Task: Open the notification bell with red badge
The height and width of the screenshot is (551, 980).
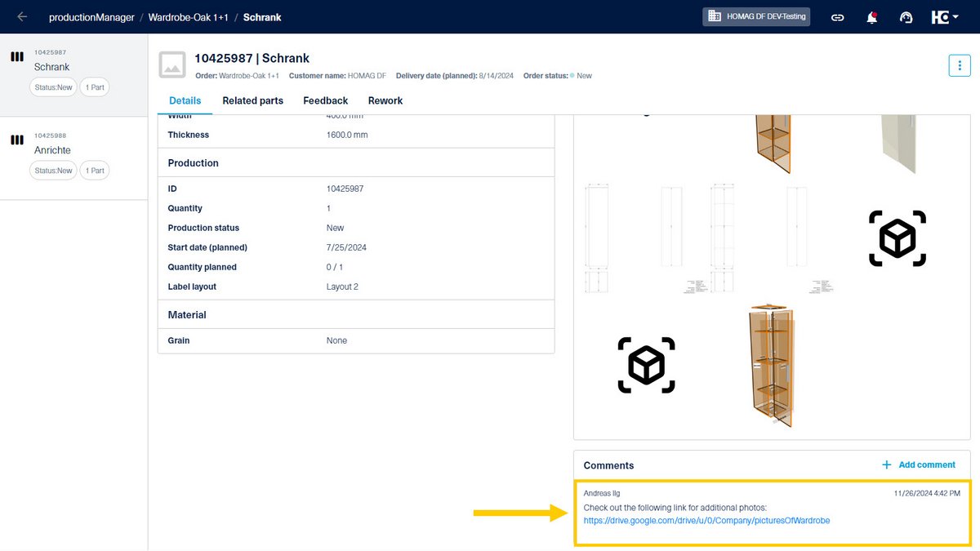Action: point(871,16)
